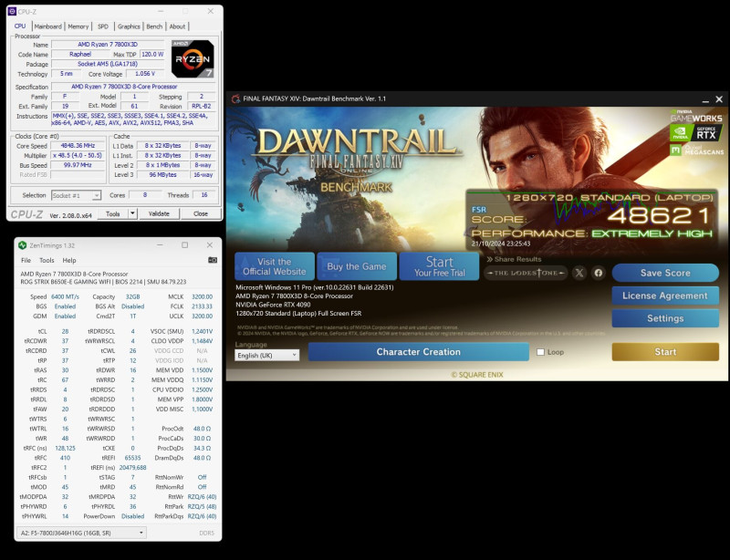Click the VSOC (SMU) value 1,2401V
Screen dimensions: 730x560
[202, 331]
